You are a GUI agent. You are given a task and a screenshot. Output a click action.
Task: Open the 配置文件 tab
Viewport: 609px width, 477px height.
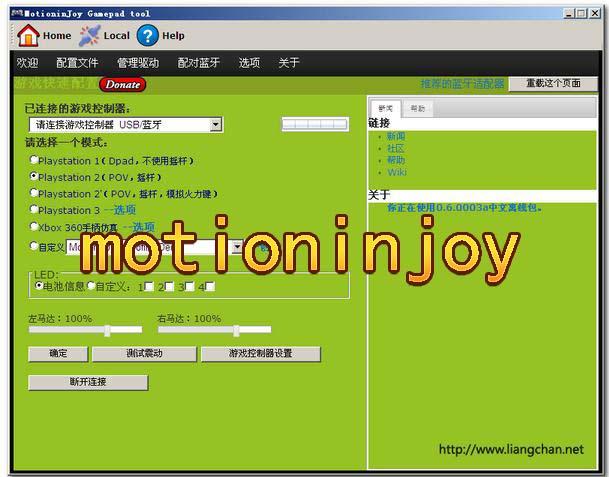[77, 63]
